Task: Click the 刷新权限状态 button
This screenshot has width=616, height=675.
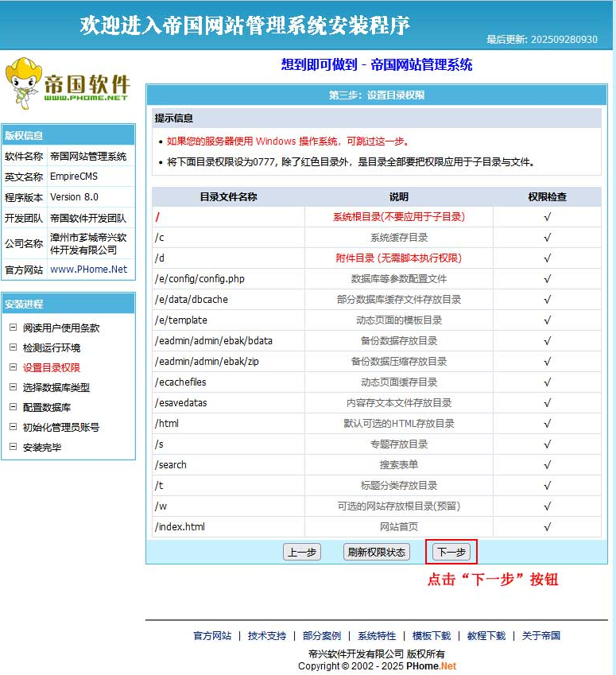Action: pyautogui.click(x=377, y=552)
